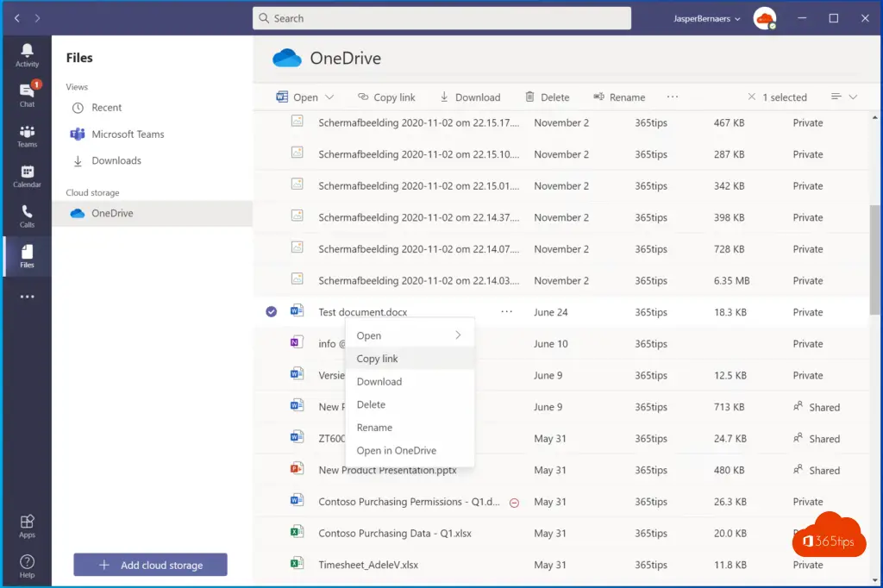
Task: Click Shared status on New Product Presentation row
Action: click(817, 470)
